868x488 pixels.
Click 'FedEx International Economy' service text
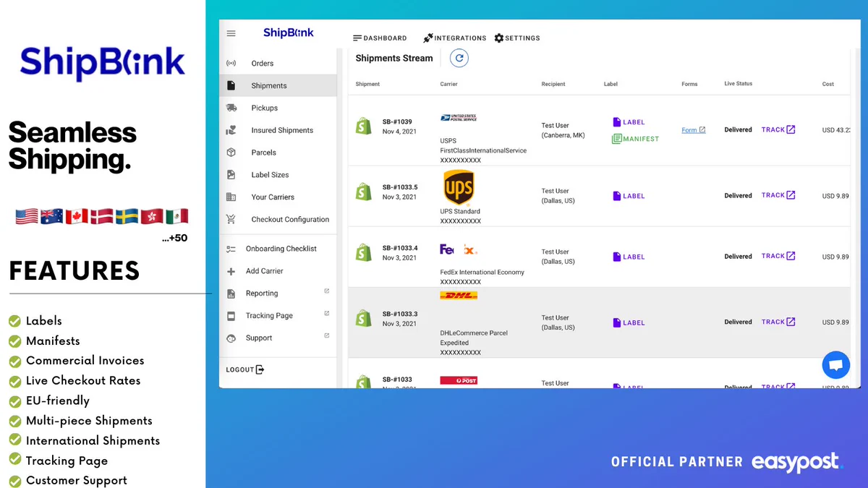[482, 273]
